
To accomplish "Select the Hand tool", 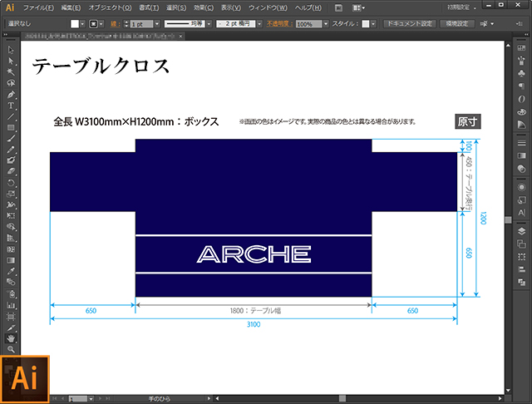I will [11, 338].
